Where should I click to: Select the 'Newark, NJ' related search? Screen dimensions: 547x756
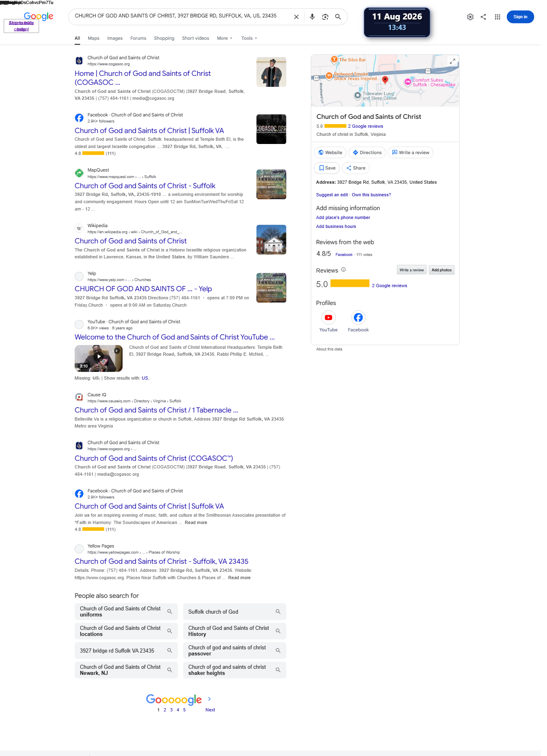[126, 670]
